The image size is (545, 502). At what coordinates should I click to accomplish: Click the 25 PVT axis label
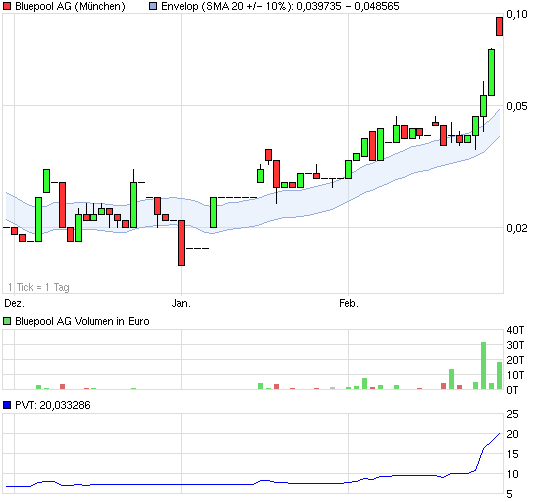512,414
